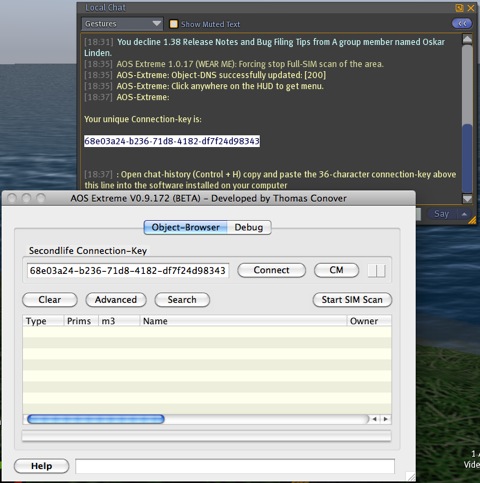Viewport: 480px width, 483px height.
Task: Click the chat history scroll up arrow
Action: [467, 39]
